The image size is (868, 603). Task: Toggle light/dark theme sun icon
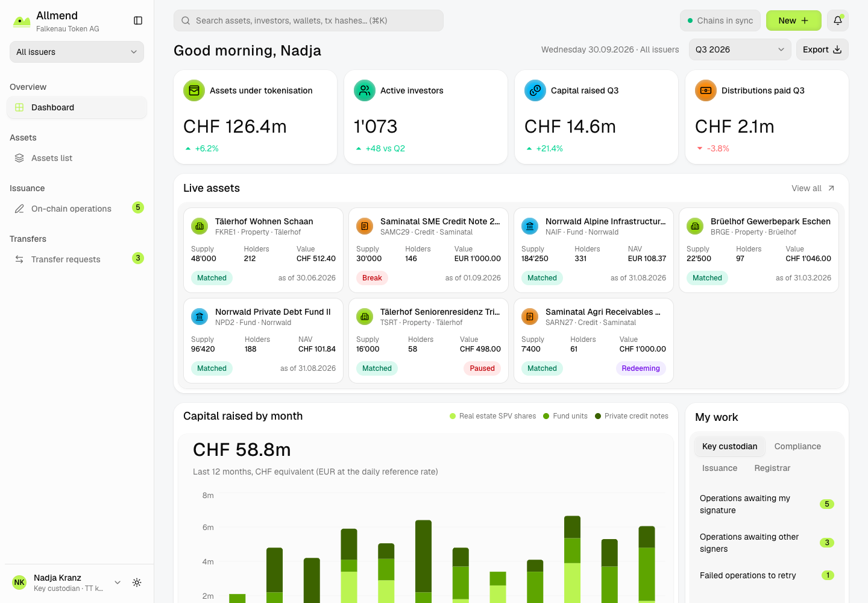pyautogui.click(x=137, y=582)
